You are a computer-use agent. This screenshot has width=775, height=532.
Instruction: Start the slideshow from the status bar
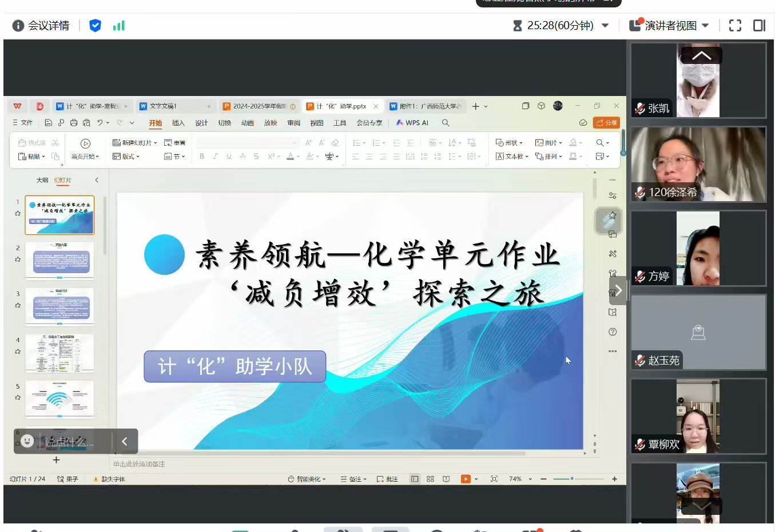click(465, 479)
